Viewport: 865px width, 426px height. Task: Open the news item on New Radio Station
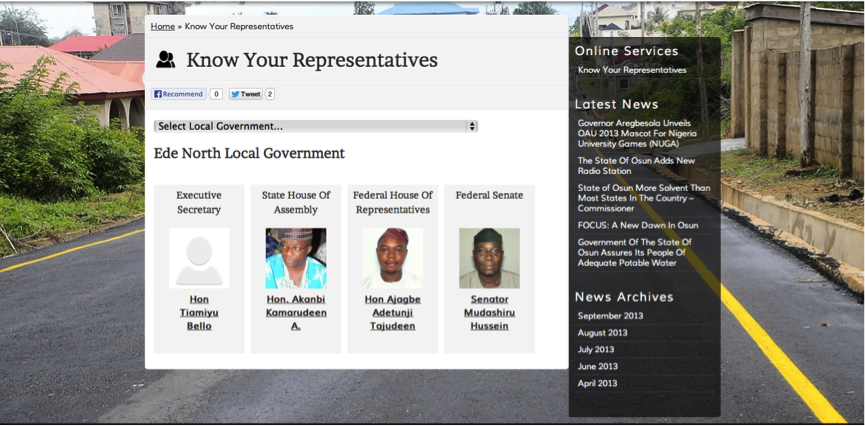636,166
